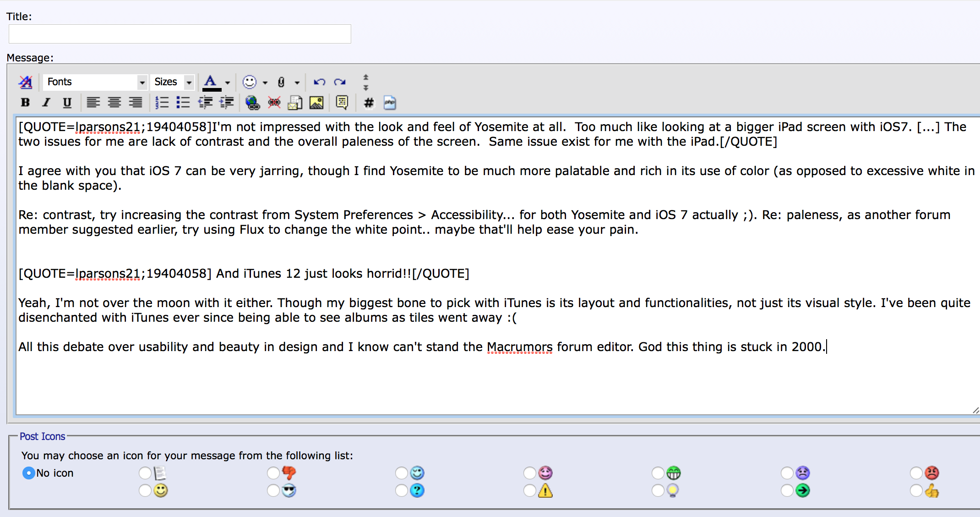This screenshot has width=980, height=517.
Task: Choose the winking face post icon
Action: (417, 473)
